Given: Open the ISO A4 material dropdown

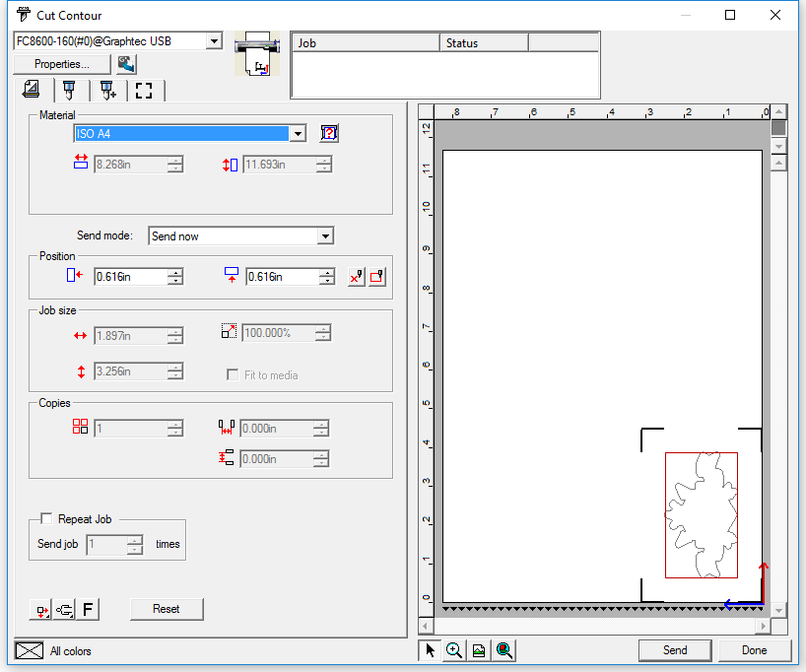Looking at the screenshot, I should (298, 134).
